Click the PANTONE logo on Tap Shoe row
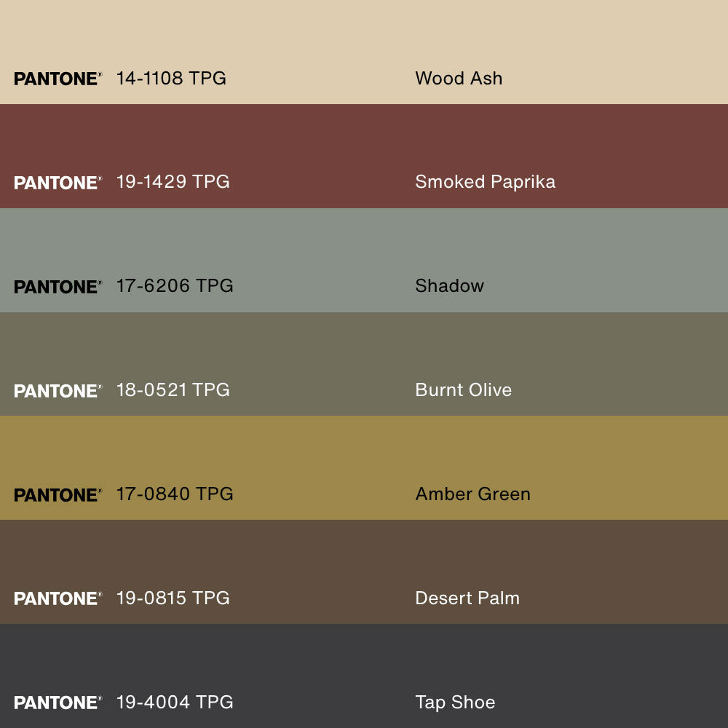Screen dimensions: 728x728 [58, 703]
